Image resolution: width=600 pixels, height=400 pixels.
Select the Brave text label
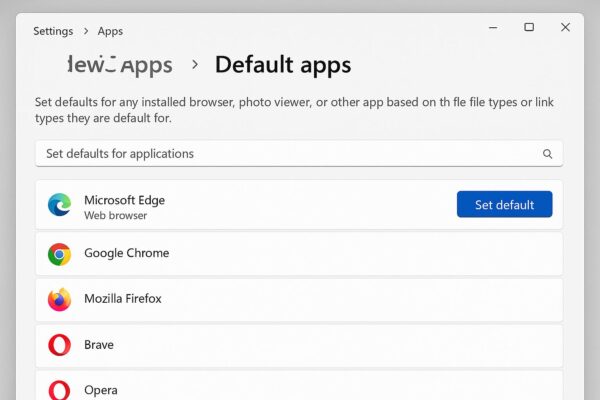99,345
